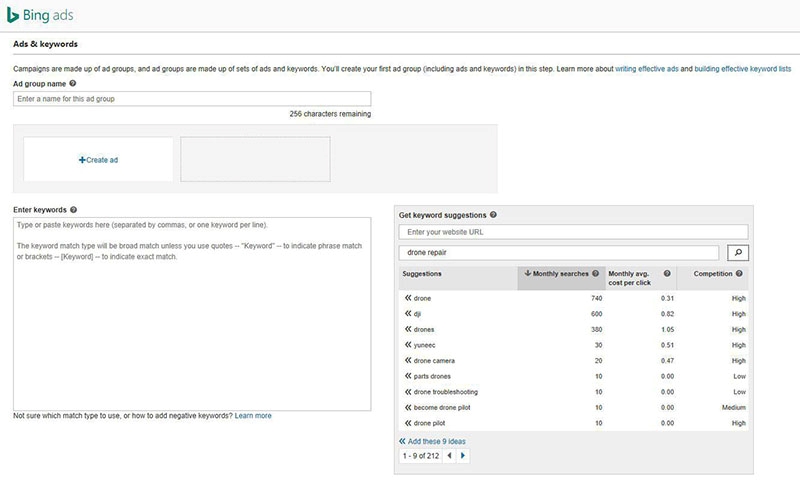Add the 'yuneec' suggestion using its arrow icon

point(408,345)
